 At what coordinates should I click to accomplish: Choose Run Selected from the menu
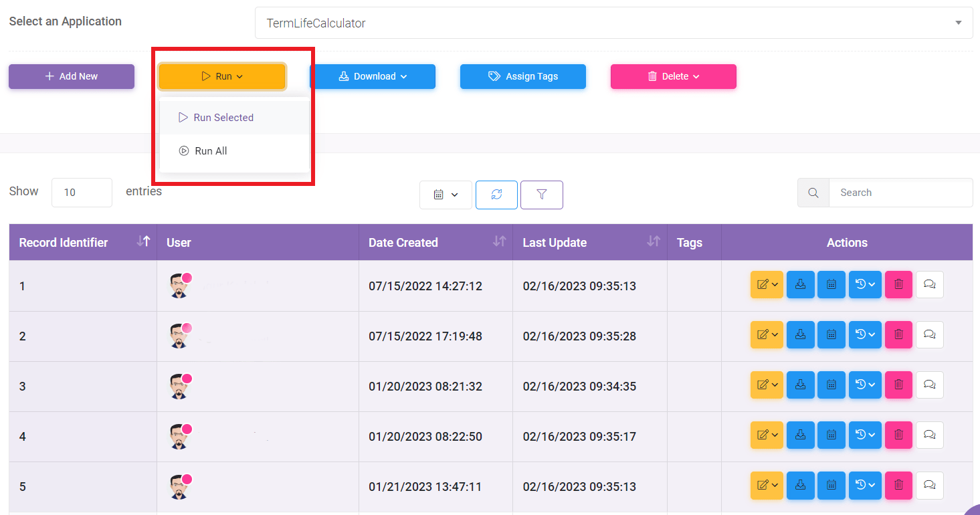coord(235,117)
